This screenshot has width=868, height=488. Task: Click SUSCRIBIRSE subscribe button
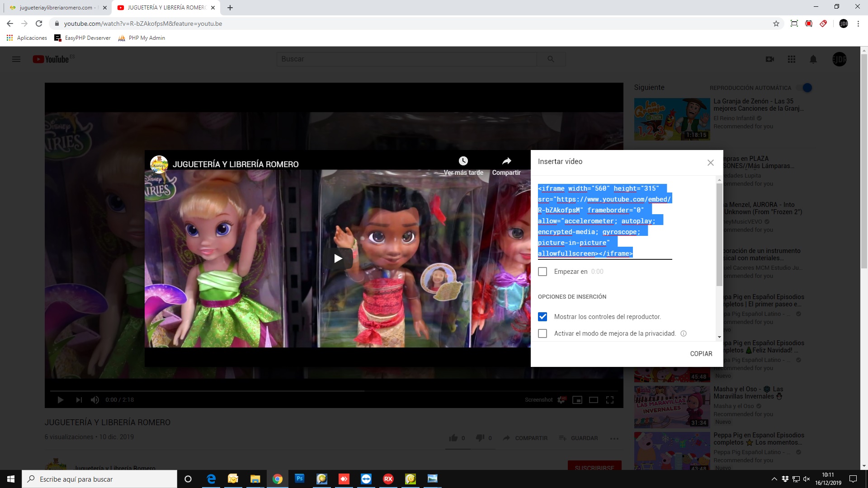594,467
